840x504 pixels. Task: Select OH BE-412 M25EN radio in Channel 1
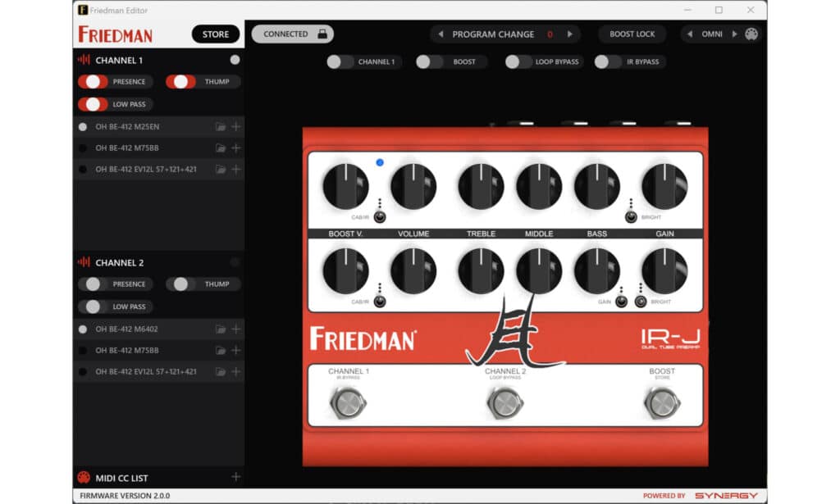83,127
